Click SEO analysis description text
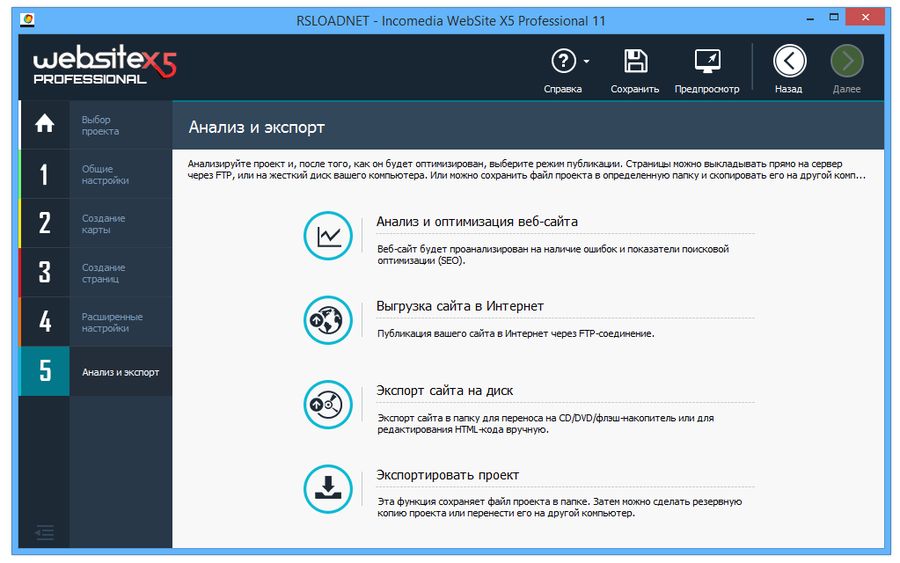Image resolution: width=900 pixels, height=563 pixels. [553, 255]
